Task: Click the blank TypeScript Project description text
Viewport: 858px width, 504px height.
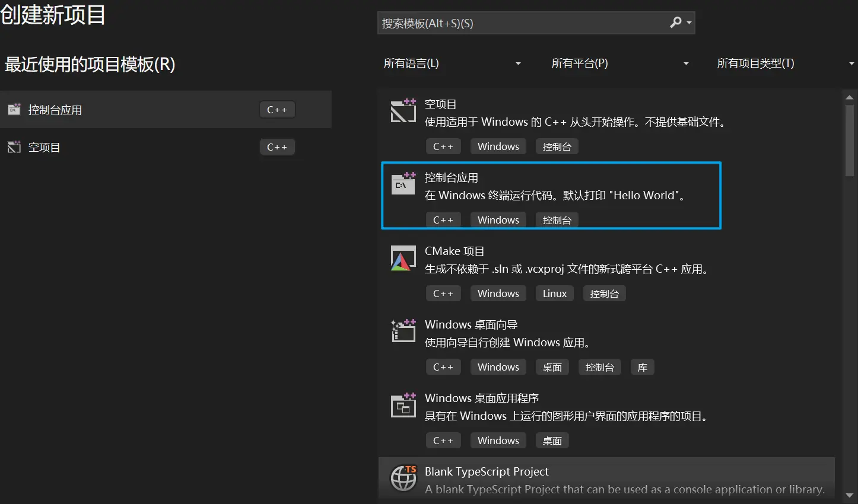Action: coord(625,490)
